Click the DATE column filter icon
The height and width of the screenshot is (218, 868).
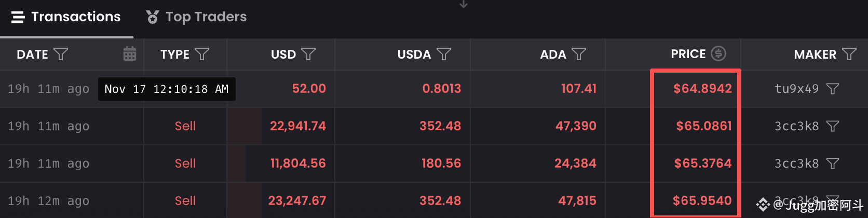pos(61,54)
